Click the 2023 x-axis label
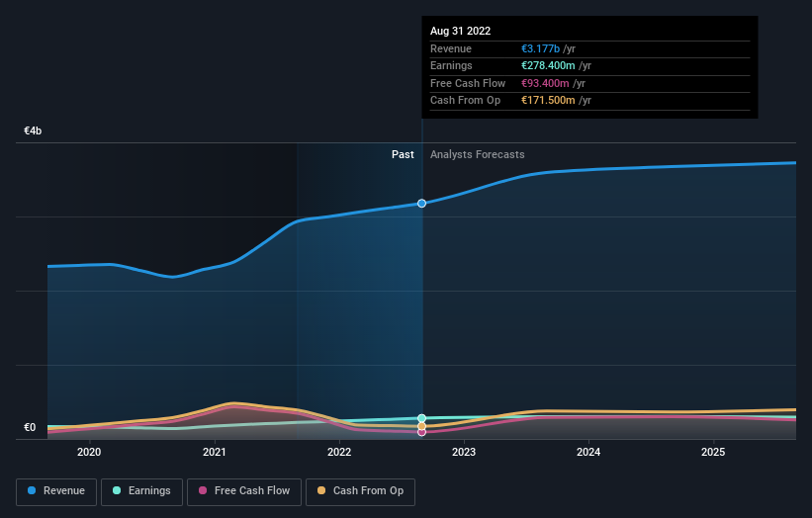This screenshot has width=812, height=518. click(x=464, y=452)
